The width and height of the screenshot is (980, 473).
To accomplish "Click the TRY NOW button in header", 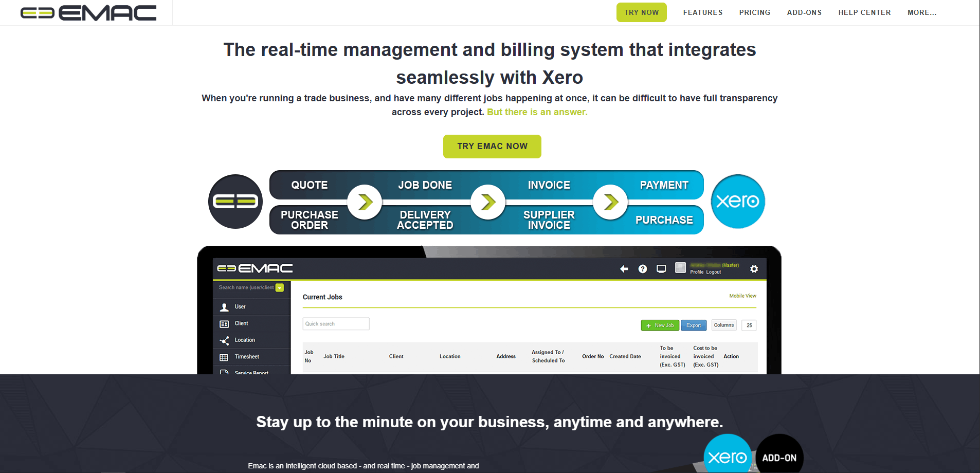I will [642, 12].
